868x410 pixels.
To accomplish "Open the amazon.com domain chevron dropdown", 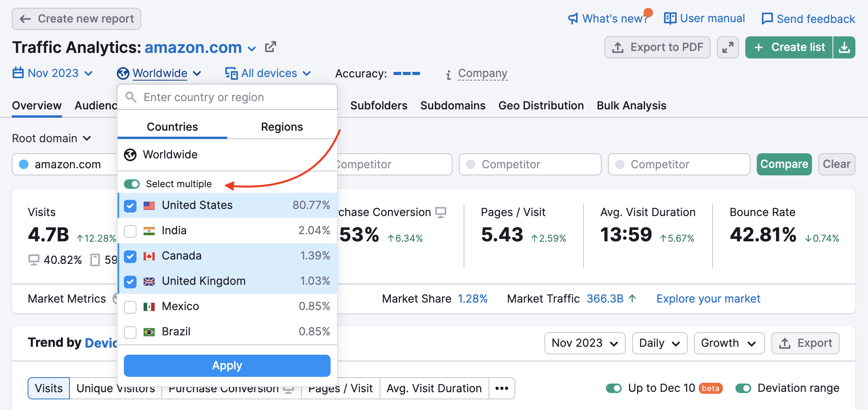I will [252, 49].
